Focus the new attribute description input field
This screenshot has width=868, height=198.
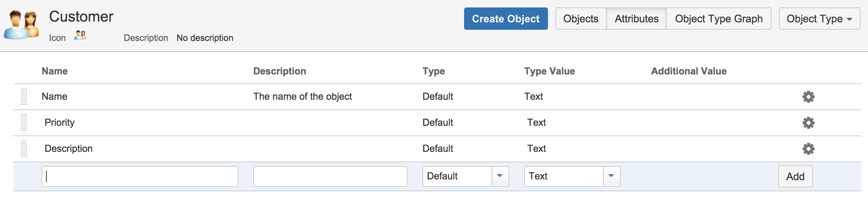(x=330, y=176)
